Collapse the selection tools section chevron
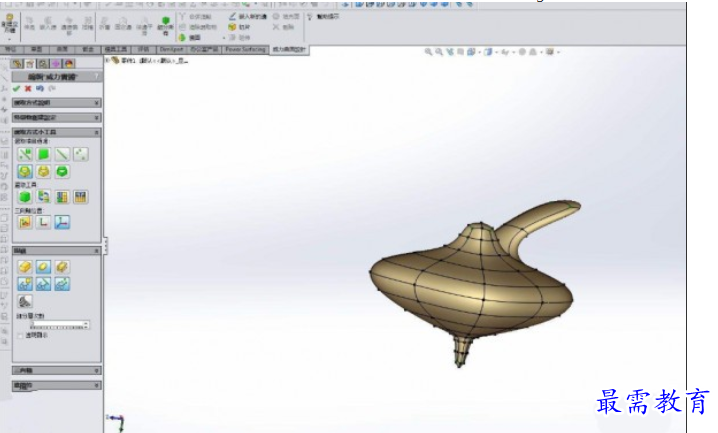Viewport: 718px width, 433px height. pyautogui.click(x=97, y=132)
